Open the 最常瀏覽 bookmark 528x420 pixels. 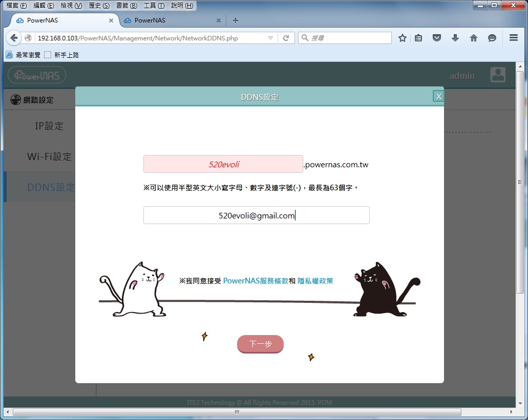(x=23, y=55)
